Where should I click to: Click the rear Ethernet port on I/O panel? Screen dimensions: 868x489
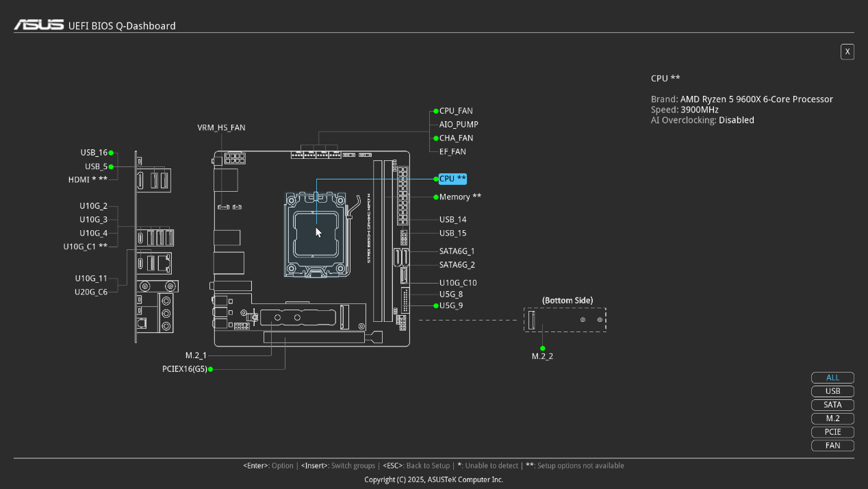(164, 262)
